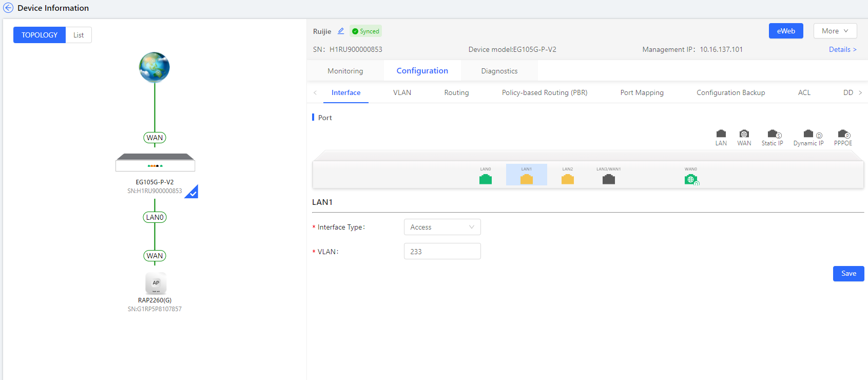Click the Ruijie device name text

click(x=322, y=31)
